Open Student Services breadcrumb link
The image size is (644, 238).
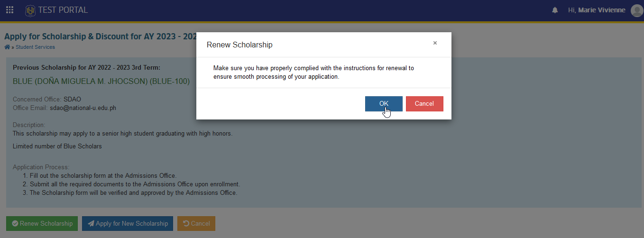[x=35, y=47]
